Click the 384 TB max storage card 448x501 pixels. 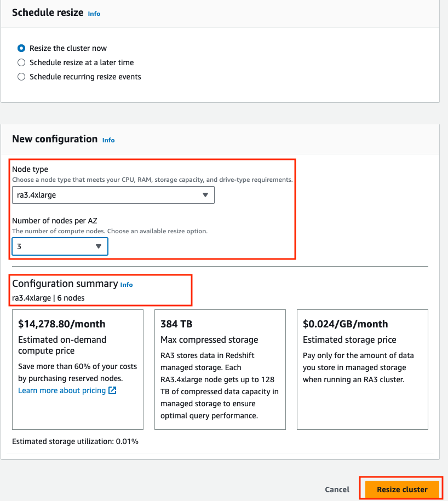click(x=220, y=370)
